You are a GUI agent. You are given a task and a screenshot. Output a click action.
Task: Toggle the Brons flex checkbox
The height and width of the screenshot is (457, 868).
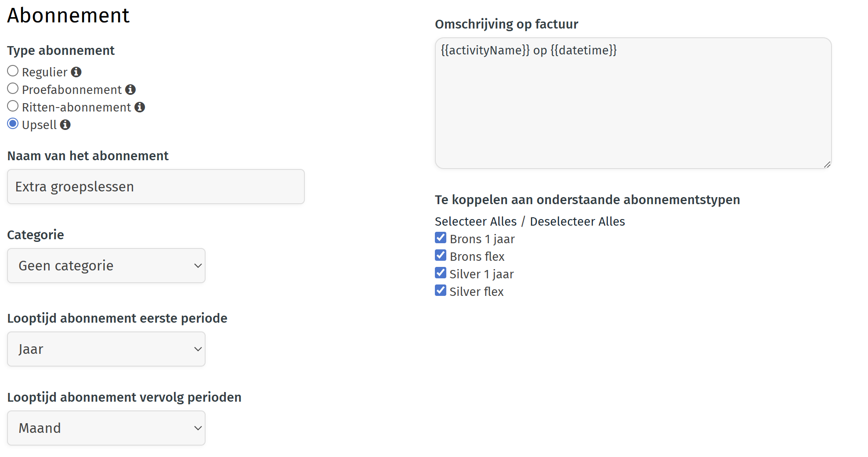(x=441, y=255)
